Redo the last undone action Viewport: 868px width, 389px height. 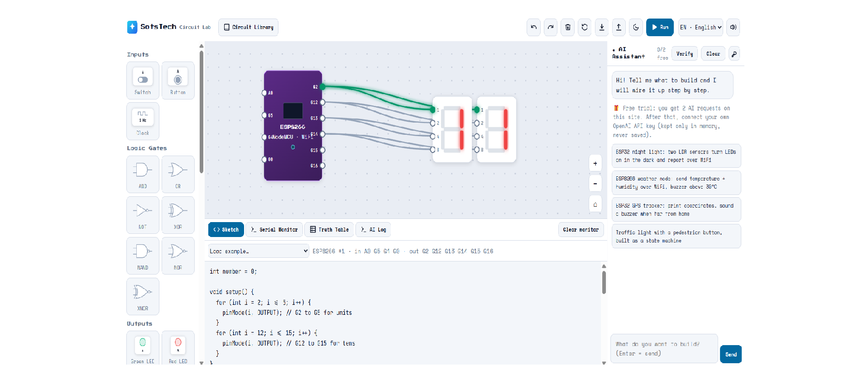pos(551,27)
